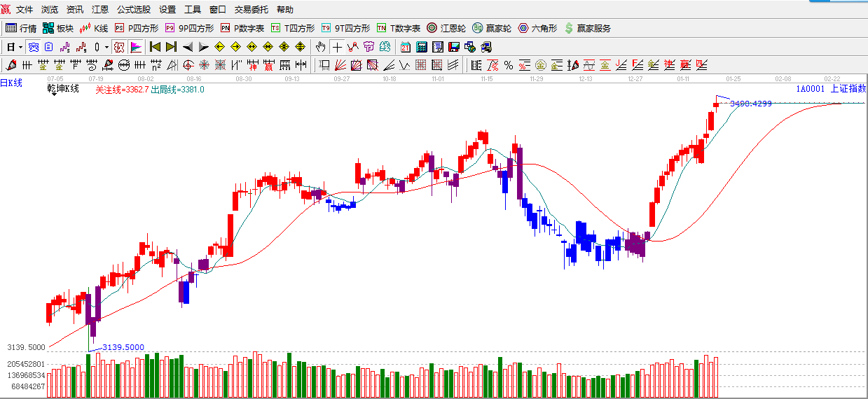
Task: Click the 3139.5000 low price marker
Action: (x=123, y=347)
